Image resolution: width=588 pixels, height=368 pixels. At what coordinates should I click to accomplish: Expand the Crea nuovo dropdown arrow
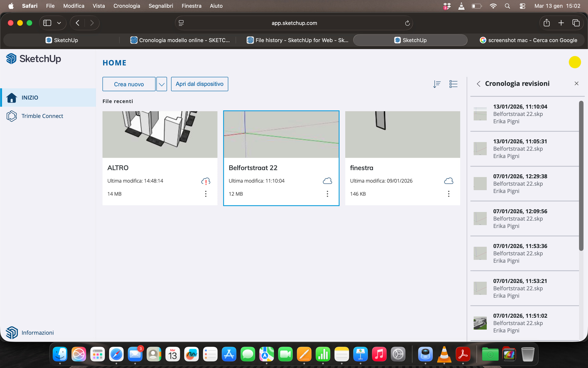click(x=161, y=84)
